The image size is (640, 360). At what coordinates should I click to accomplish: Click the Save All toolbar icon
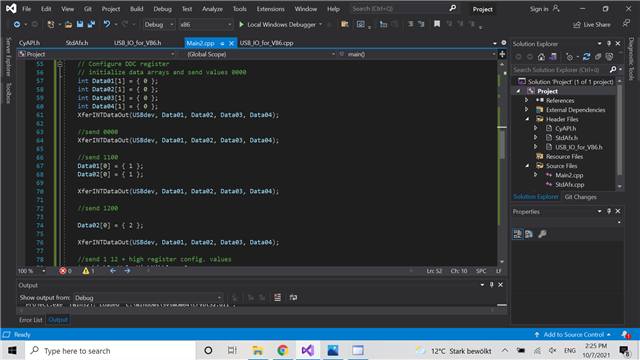[x=91, y=24]
